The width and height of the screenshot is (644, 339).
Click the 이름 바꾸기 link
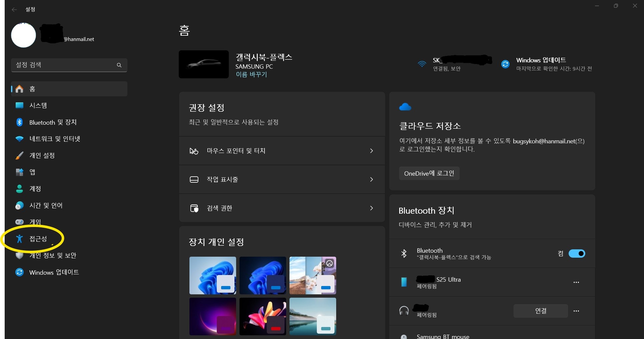coord(251,74)
